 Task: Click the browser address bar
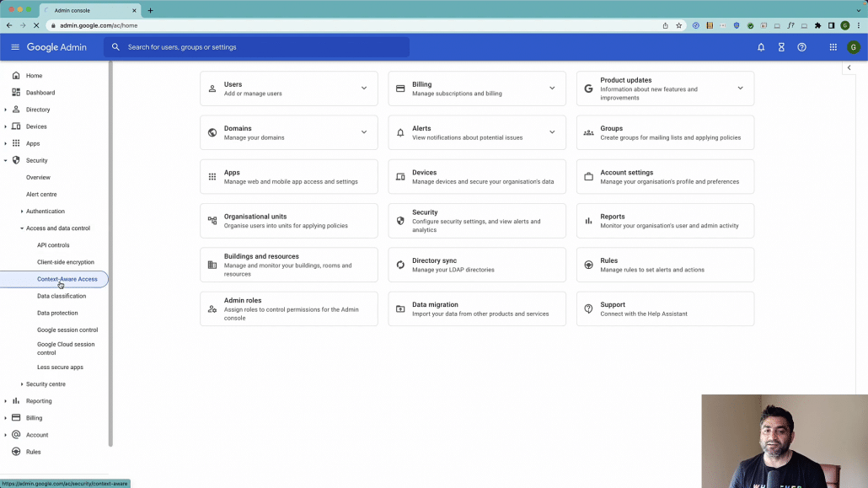[x=354, y=25]
